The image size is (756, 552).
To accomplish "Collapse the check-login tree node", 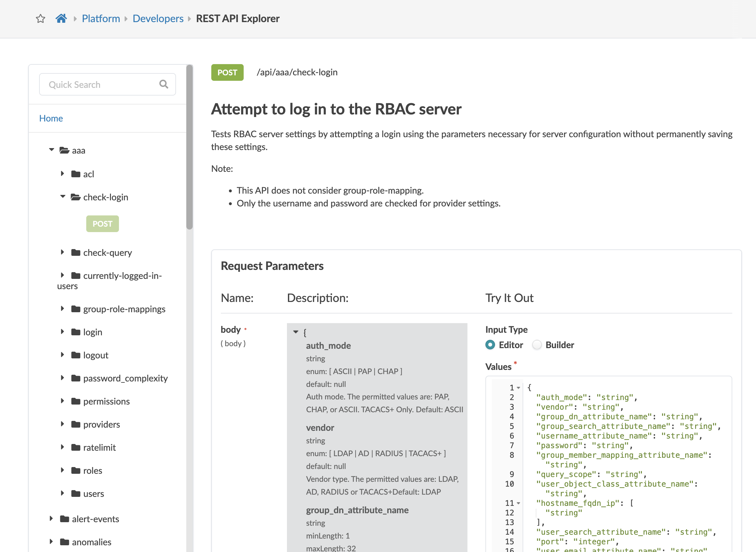I will coord(63,197).
